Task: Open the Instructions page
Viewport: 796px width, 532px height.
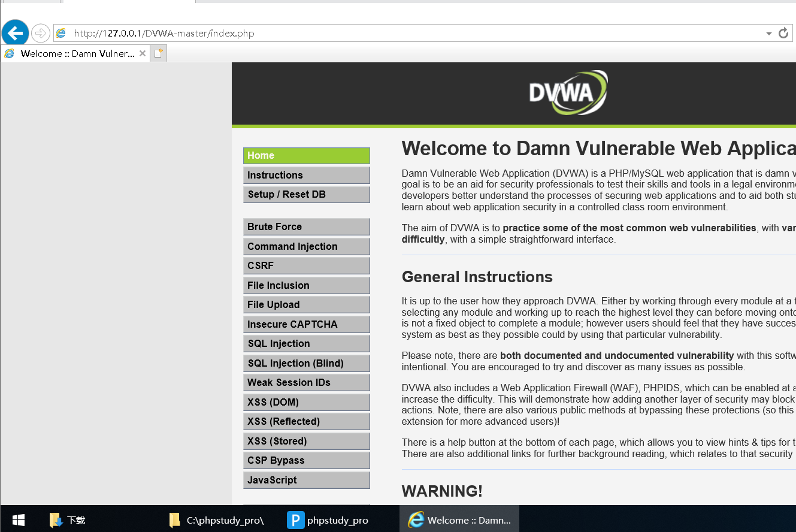Action: (307, 175)
